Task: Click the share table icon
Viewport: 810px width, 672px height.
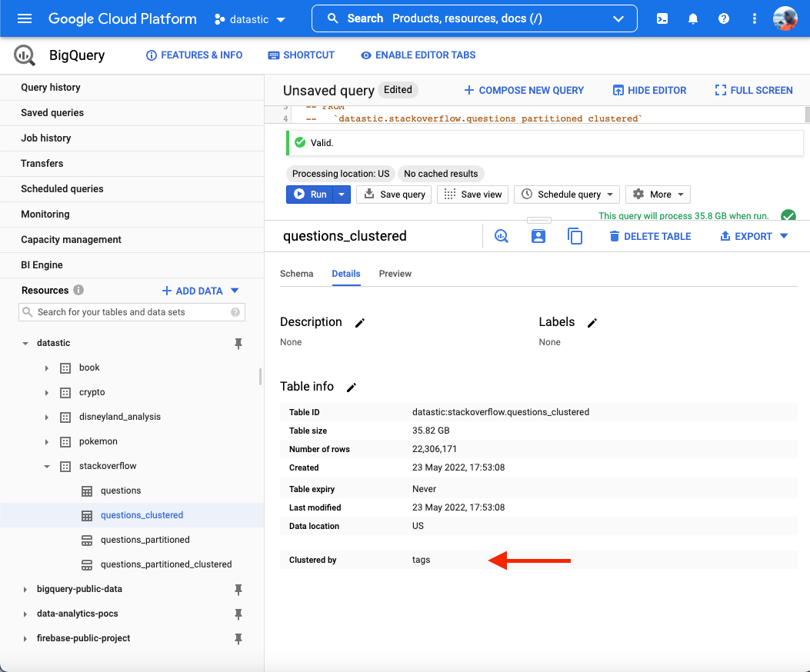Action: pyautogui.click(x=538, y=236)
